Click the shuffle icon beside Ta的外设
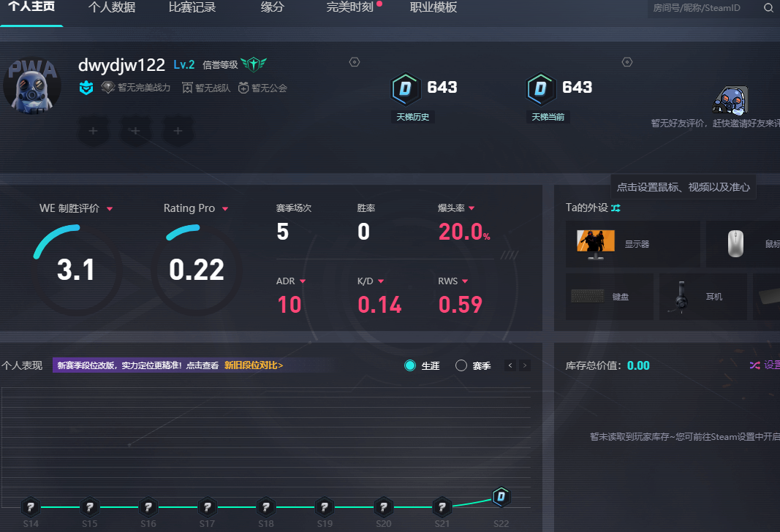The height and width of the screenshot is (532, 780). (616, 208)
